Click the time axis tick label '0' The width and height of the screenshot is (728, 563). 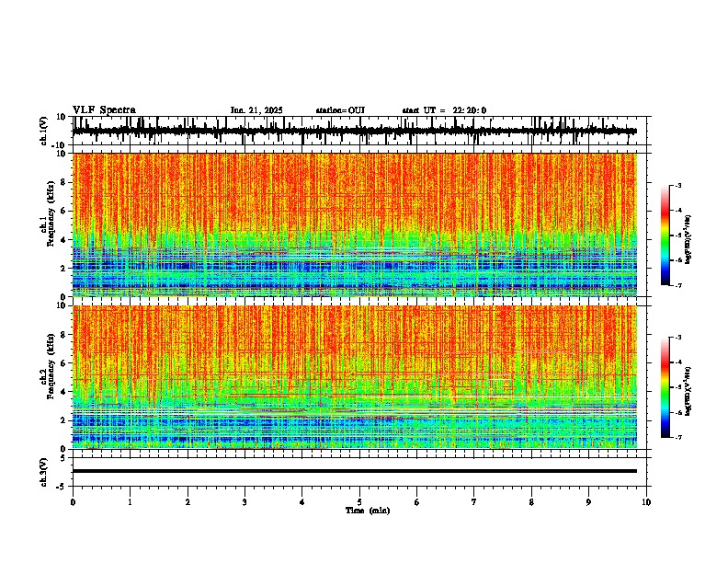coord(73,501)
